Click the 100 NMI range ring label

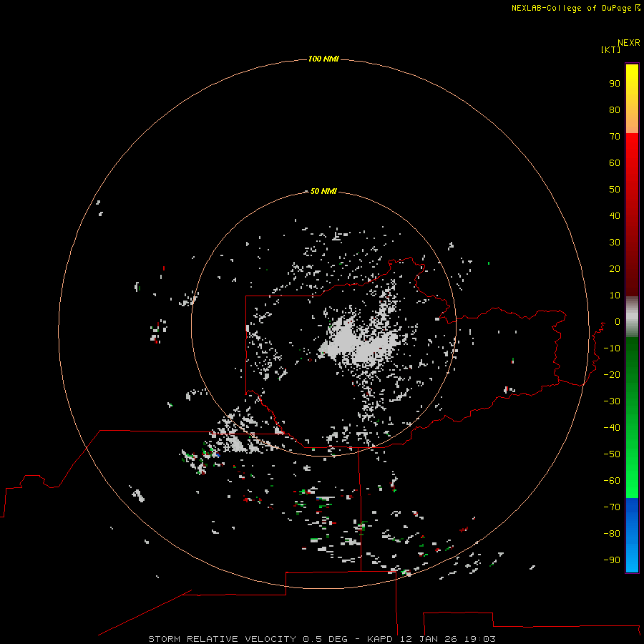coord(323,59)
